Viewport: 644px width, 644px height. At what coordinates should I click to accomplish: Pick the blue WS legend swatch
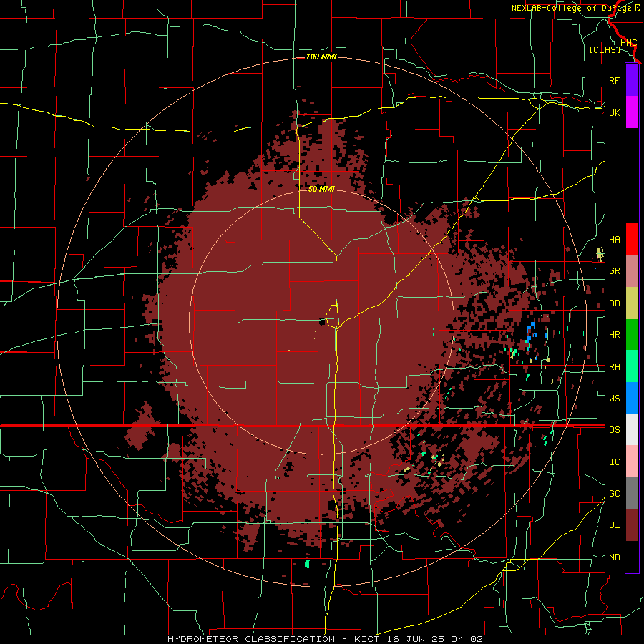tap(632, 398)
